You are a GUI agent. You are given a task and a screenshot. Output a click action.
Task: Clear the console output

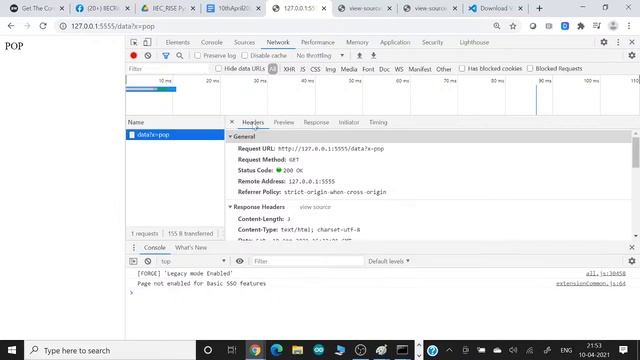[x=148, y=261]
